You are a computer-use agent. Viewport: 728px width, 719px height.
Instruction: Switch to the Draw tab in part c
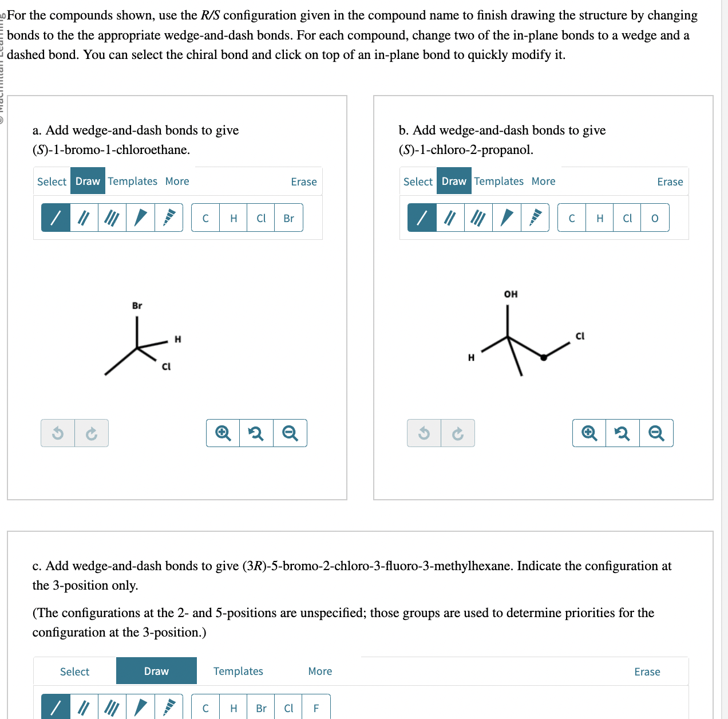(x=156, y=670)
